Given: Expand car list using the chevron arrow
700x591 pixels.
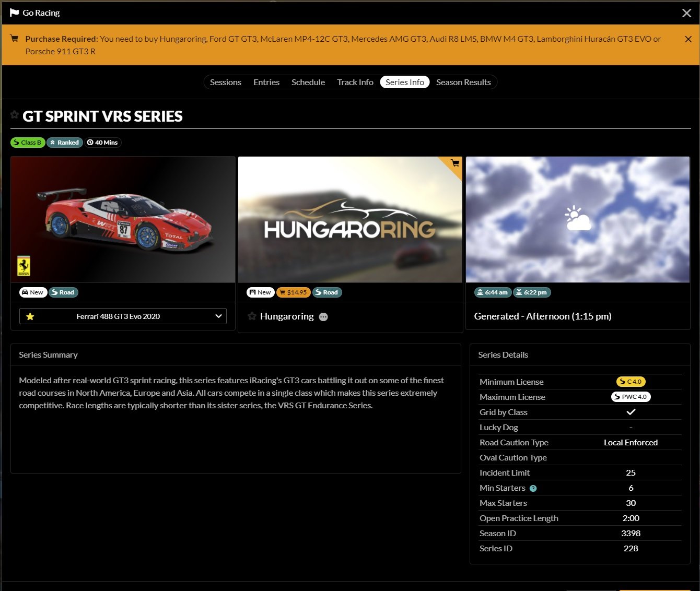Looking at the screenshot, I should [x=218, y=316].
